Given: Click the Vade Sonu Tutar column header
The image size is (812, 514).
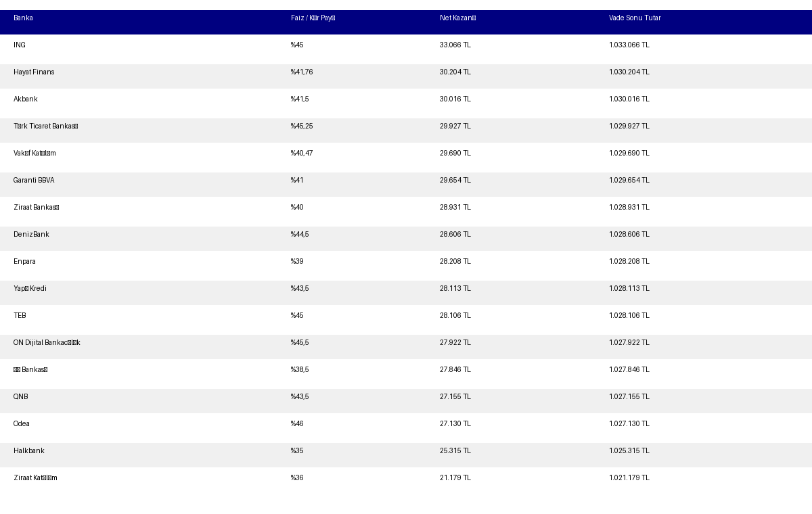Looking at the screenshot, I should point(635,18).
